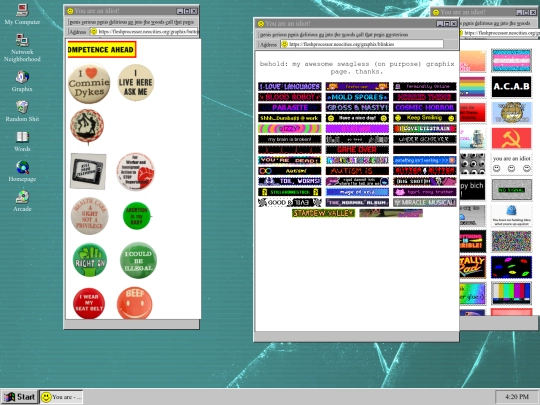Click the NO SIGNAL static stamp

511,190
